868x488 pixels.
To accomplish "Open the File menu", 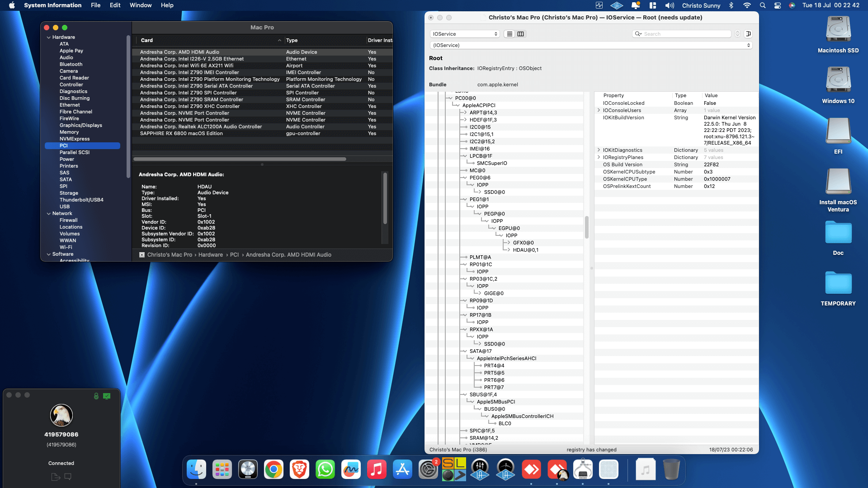I will [96, 5].
